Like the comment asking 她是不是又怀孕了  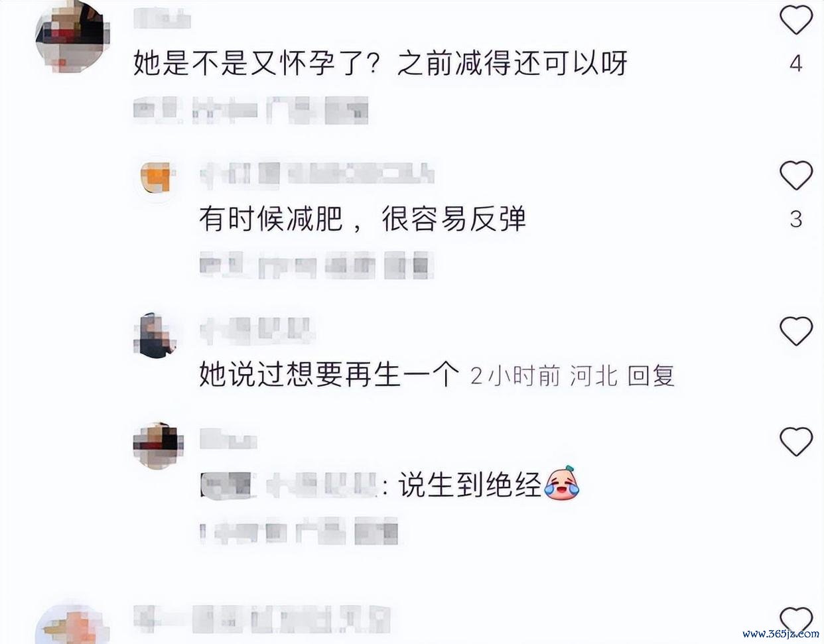pyautogui.click(x=795, y=19)
